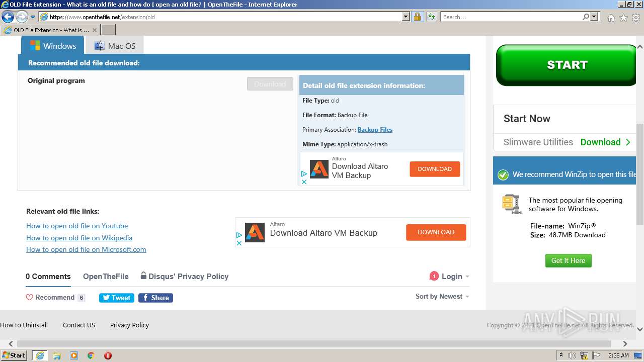The width and height of the screenshot is (644, 362).
Task: Click the horizontal scrollbar left arrow
Action: click(10, 344)
